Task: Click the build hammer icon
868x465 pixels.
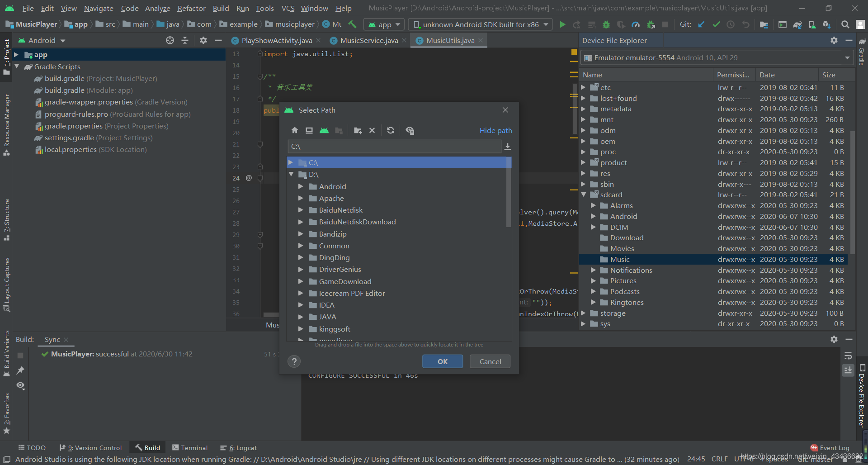Action: (x=353, y=24)
